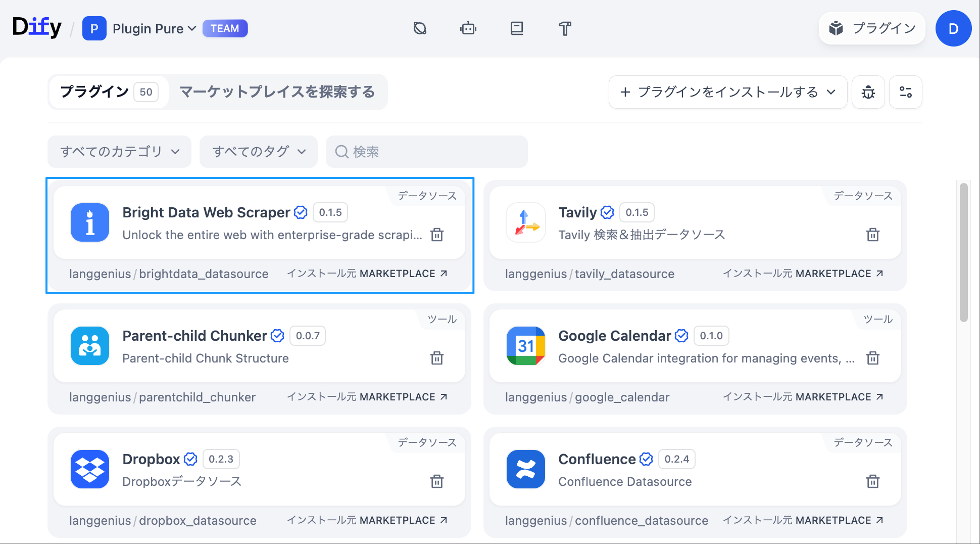The width and height of the screenshot is (980, 544).
Task: Click the Google Calendar plugin icon
Action: click(x=526, y=346)
